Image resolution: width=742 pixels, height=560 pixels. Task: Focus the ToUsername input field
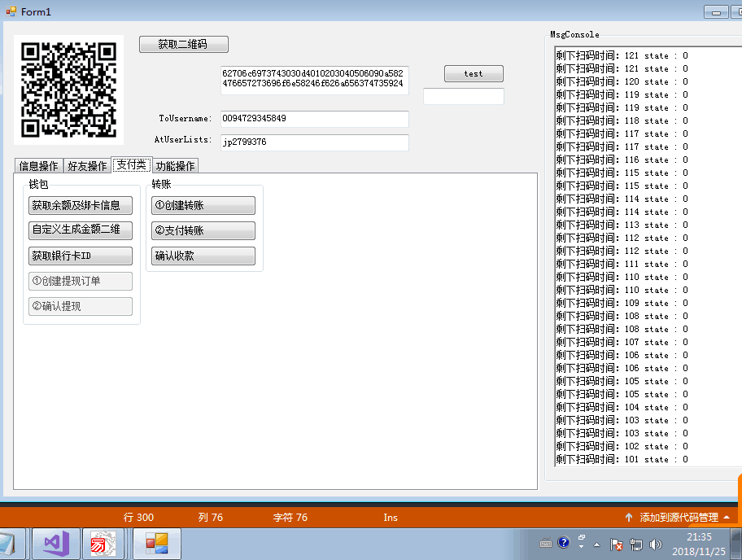point(314,119)
